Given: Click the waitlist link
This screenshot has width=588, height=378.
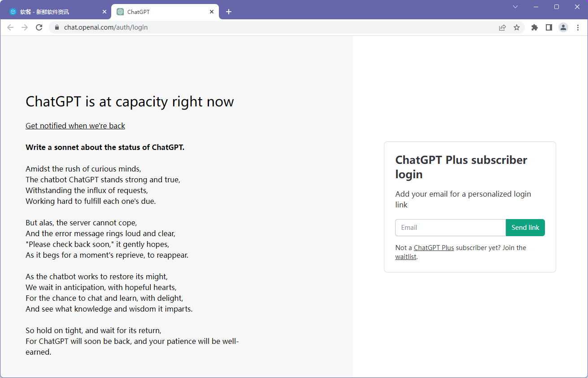Looking at the screenshot, I should coord(405,257).
